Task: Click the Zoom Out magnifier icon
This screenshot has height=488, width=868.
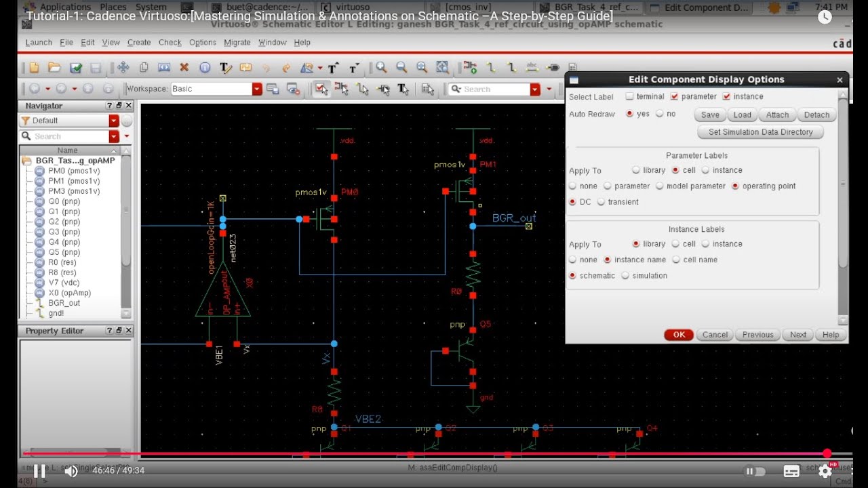Action: click(x=401, y=67)
